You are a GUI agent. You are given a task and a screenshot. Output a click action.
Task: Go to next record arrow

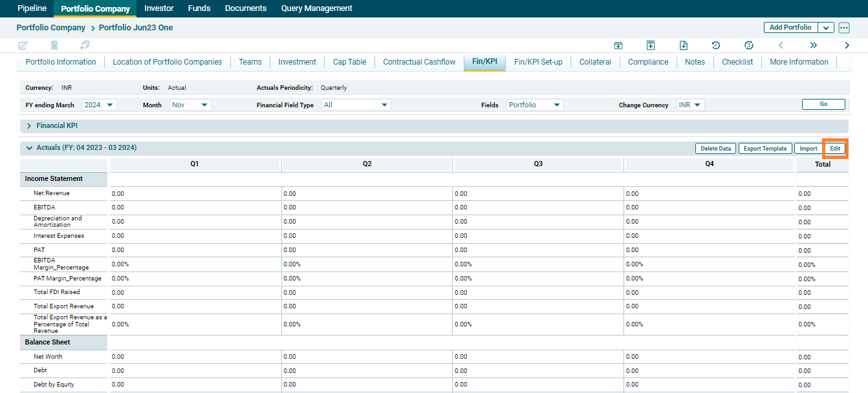tap(847, 45)
